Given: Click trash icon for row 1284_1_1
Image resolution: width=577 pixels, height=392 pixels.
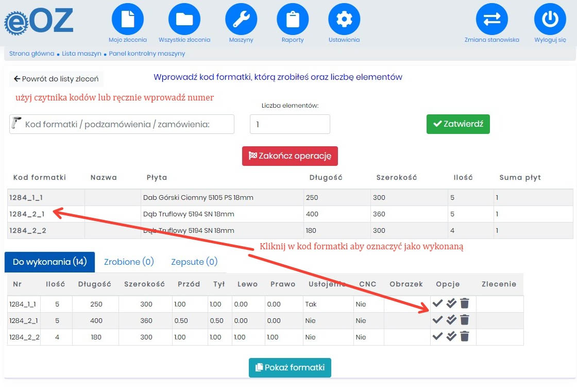Looking at the screenshot, I should coord(465,303).
